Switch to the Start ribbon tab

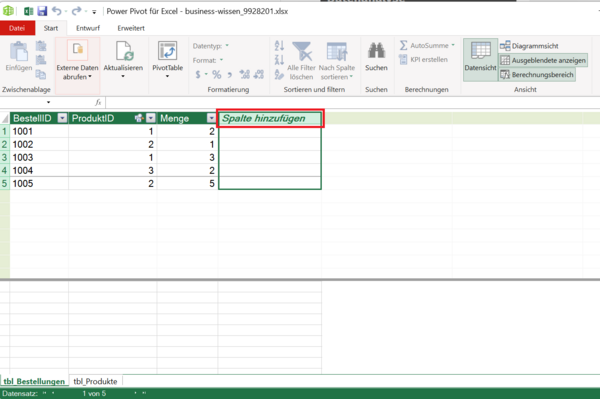pos(51,28)
